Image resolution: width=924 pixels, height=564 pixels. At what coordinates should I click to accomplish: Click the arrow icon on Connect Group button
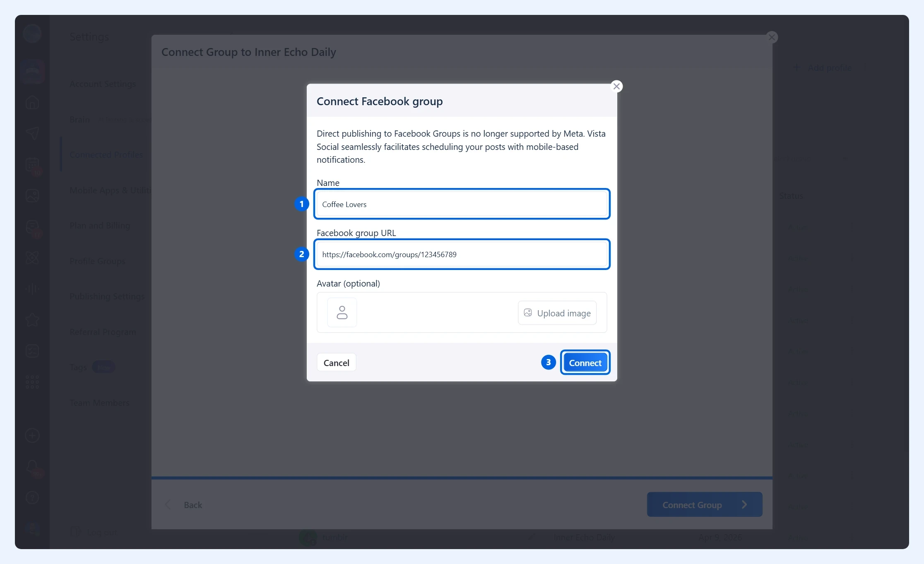tap(744, 504)
